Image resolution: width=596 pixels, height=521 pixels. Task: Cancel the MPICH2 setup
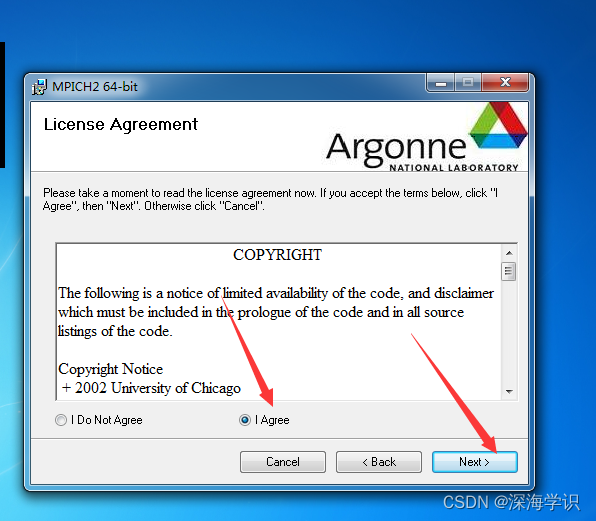tap(283, 462)
